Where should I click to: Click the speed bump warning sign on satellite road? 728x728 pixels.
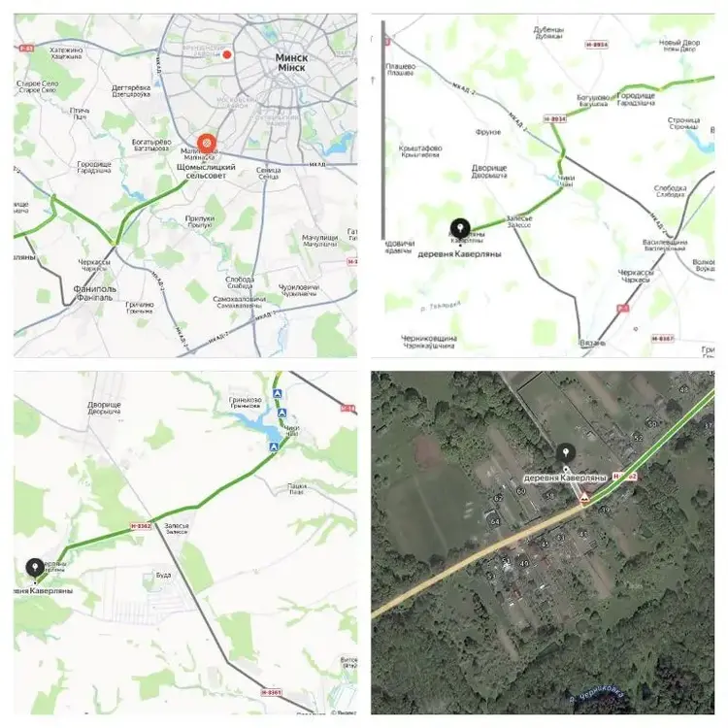coord(584,499)
